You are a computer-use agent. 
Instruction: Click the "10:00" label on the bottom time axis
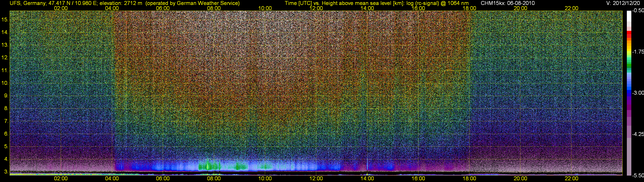pyautogui.click(x=265, y=179)
